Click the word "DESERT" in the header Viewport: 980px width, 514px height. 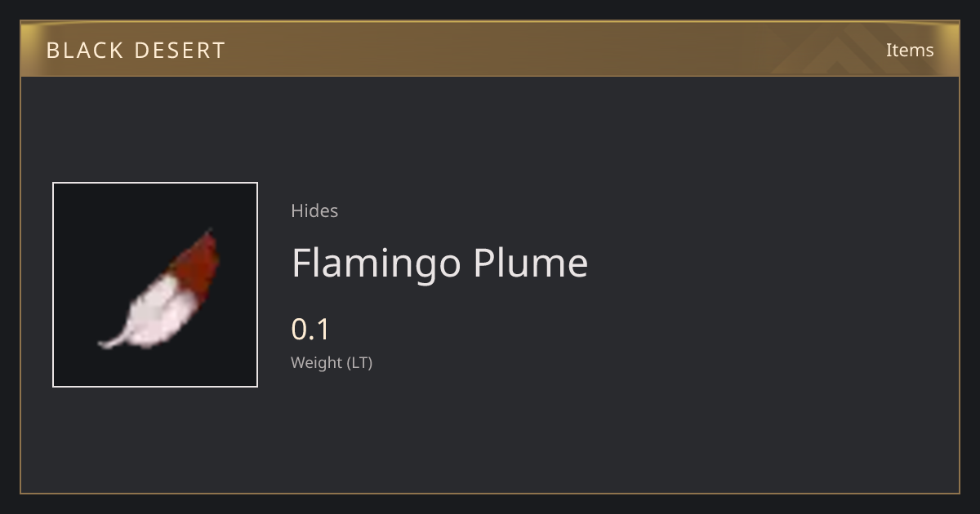[180, 50]
